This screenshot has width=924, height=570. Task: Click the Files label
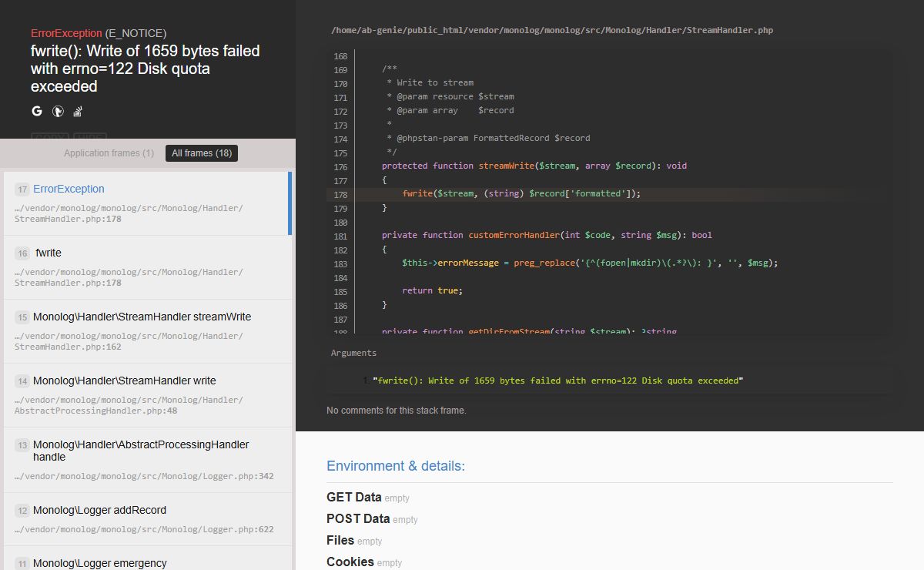pos(340,541)
